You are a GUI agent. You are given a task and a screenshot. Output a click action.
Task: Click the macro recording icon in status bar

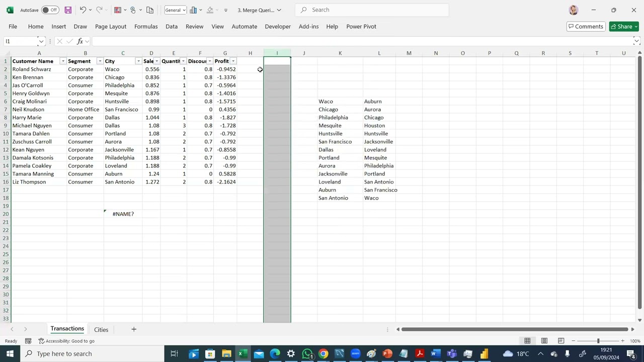pyautogui.click(x=28, y=341)
